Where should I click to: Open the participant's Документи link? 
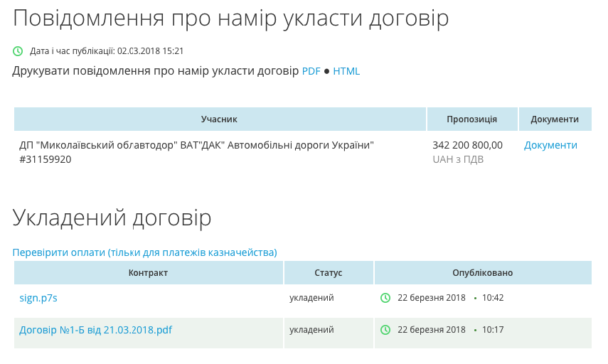pyautogui.click(x=550, y=145)
